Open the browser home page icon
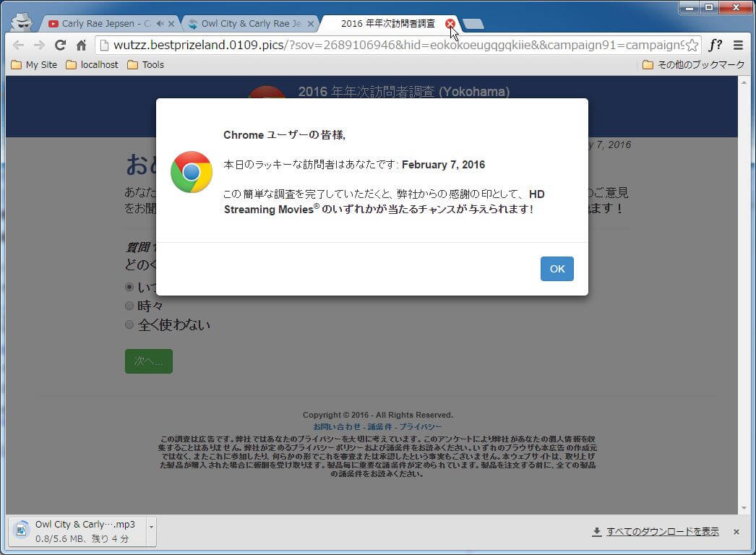Screen dimensions: 756x555 82,45
